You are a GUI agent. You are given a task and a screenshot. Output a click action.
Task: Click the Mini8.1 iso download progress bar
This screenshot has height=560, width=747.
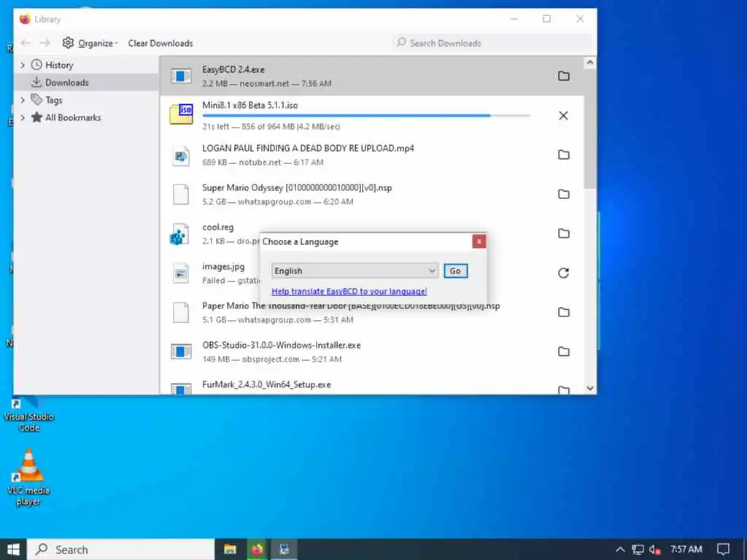point(366,115)
